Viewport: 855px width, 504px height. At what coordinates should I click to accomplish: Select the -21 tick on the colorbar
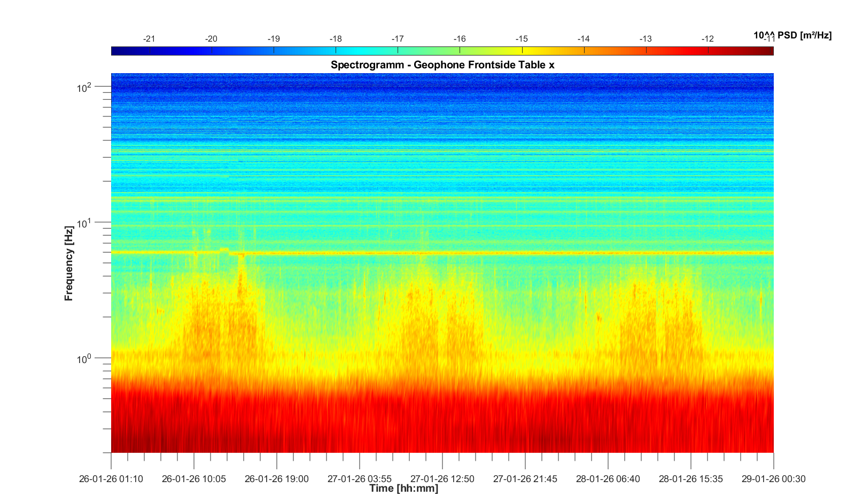coord(150,39)
